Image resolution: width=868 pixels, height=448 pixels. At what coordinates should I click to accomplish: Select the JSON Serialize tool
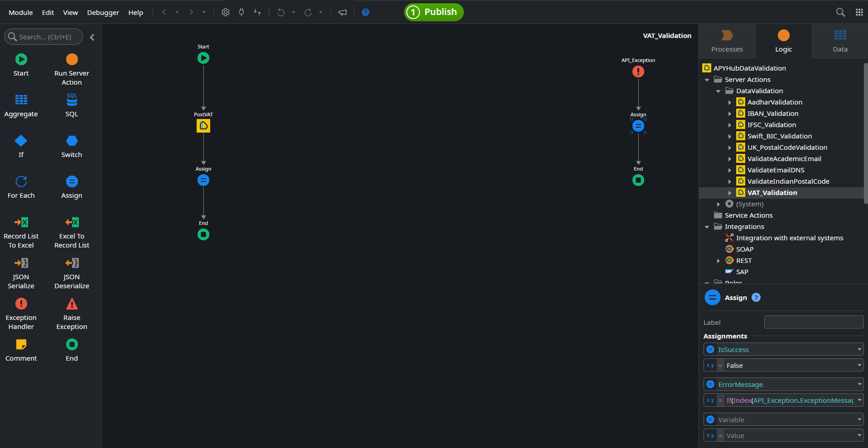tap(21, 273)
